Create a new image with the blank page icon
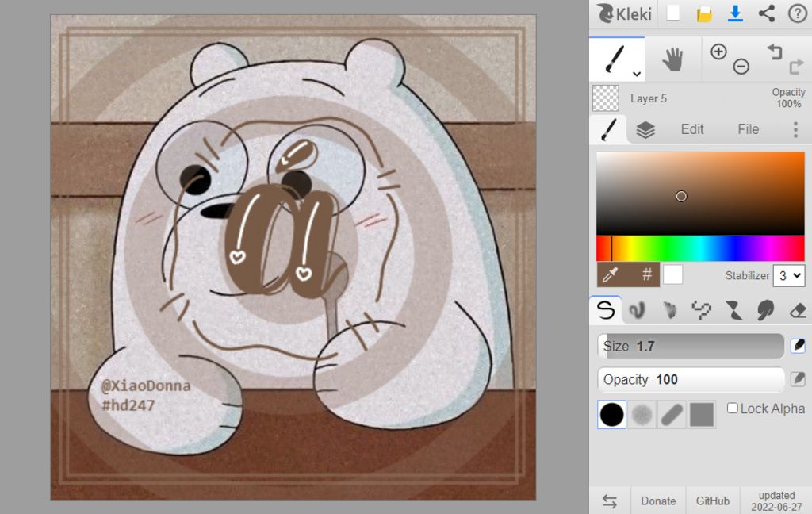Screen dimensions: 812x514 coord(672,13)
